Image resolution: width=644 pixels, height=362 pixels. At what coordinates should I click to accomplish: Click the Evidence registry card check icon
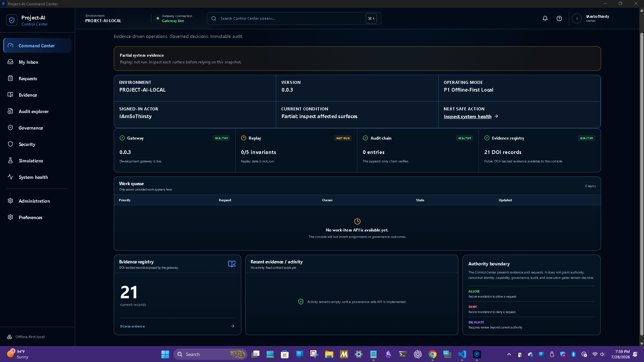tap(487, 138)
